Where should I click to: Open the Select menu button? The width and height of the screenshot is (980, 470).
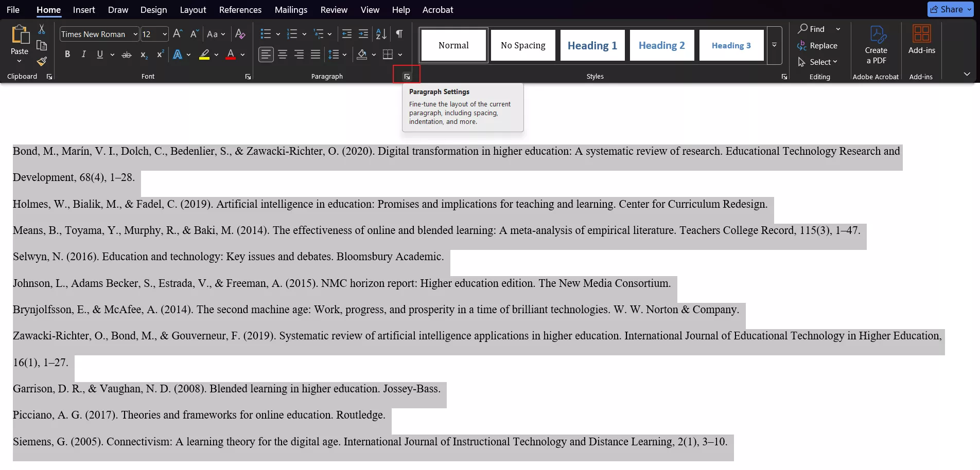point(817,62)
